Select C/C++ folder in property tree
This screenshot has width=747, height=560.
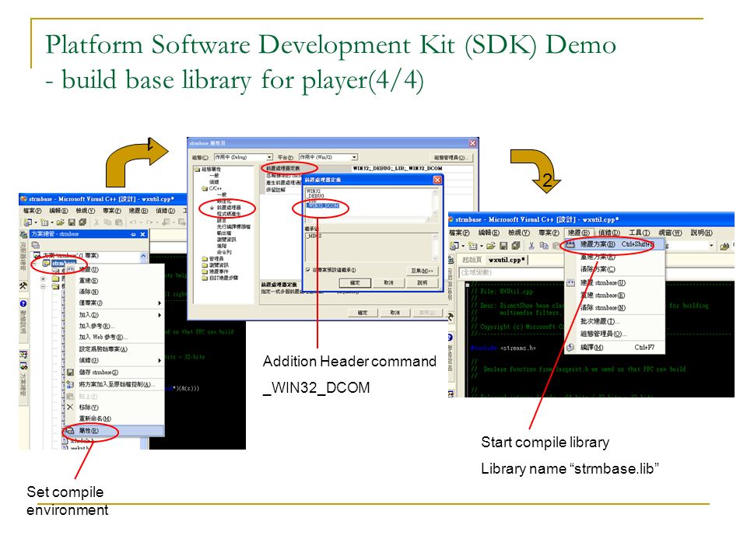pos(216,188)
